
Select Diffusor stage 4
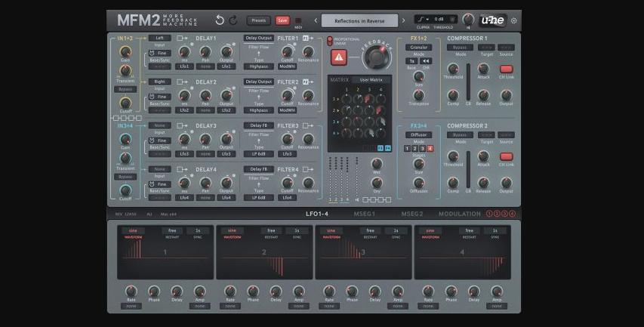(x=430, y=149)
